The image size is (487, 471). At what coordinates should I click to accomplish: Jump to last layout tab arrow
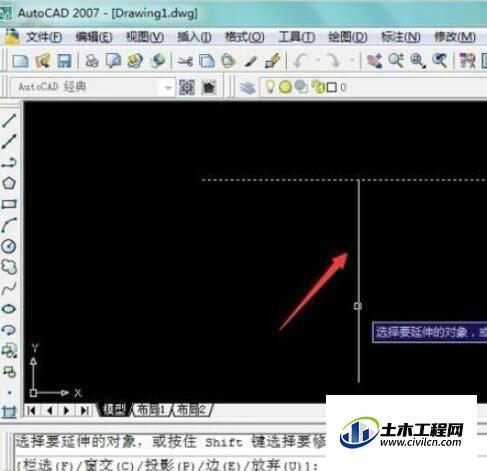pos(84,410)
